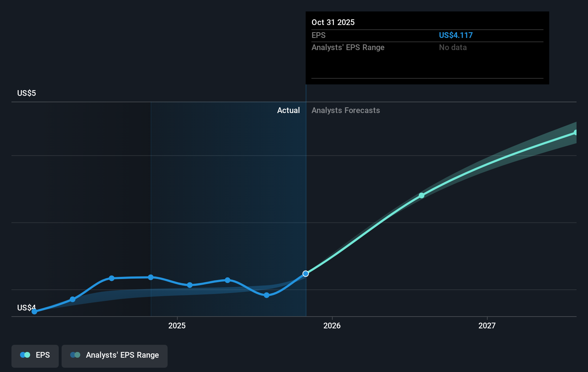
Task: Click the 'Oct 31 2025' tooltip date
Action: (x=333, y=23)
